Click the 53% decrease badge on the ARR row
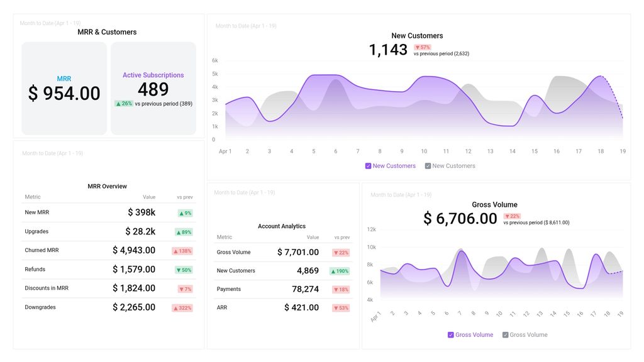 [340, 307]
